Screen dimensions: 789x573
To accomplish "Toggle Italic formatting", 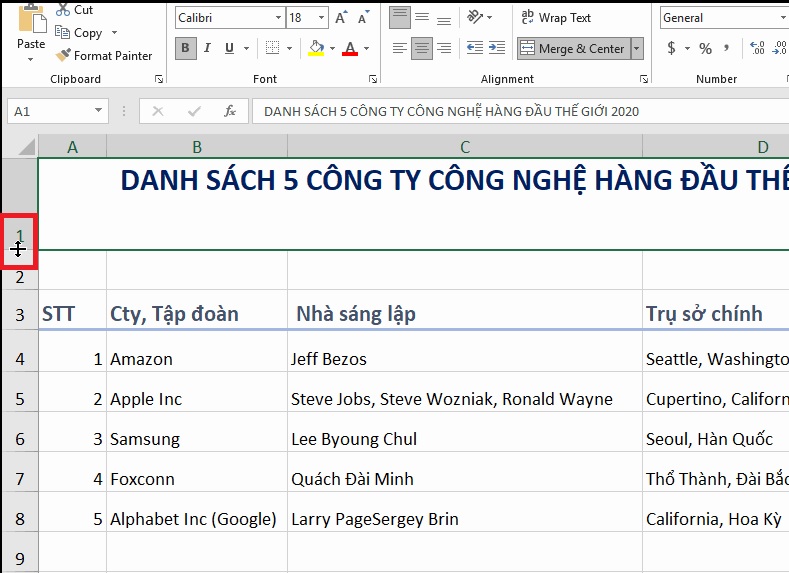I will click(207, 48).
